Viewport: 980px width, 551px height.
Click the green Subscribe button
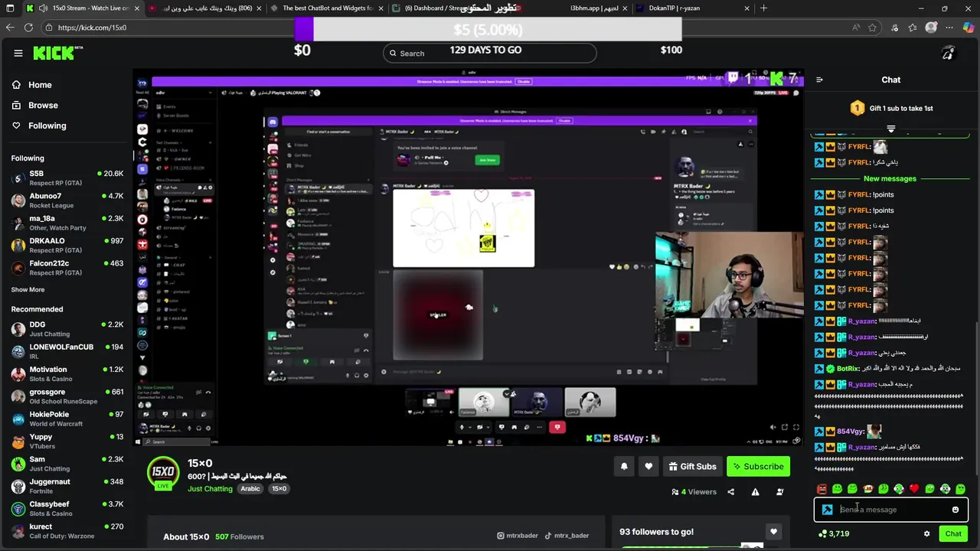(757, 466)
